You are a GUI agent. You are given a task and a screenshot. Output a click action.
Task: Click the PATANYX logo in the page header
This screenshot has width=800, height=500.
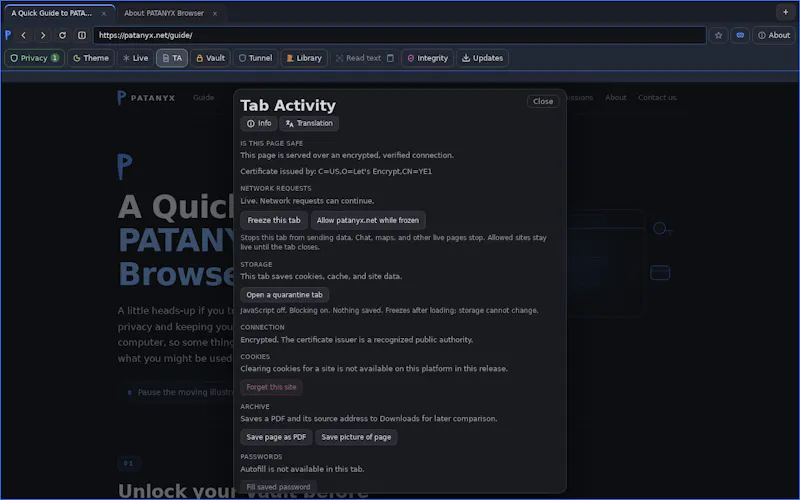(146, 97)
